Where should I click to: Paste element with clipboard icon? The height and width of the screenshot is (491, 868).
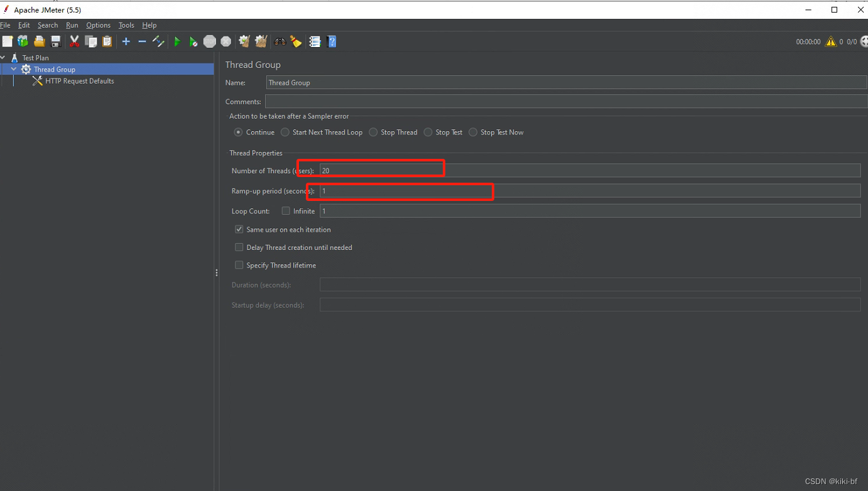point(107,41)
